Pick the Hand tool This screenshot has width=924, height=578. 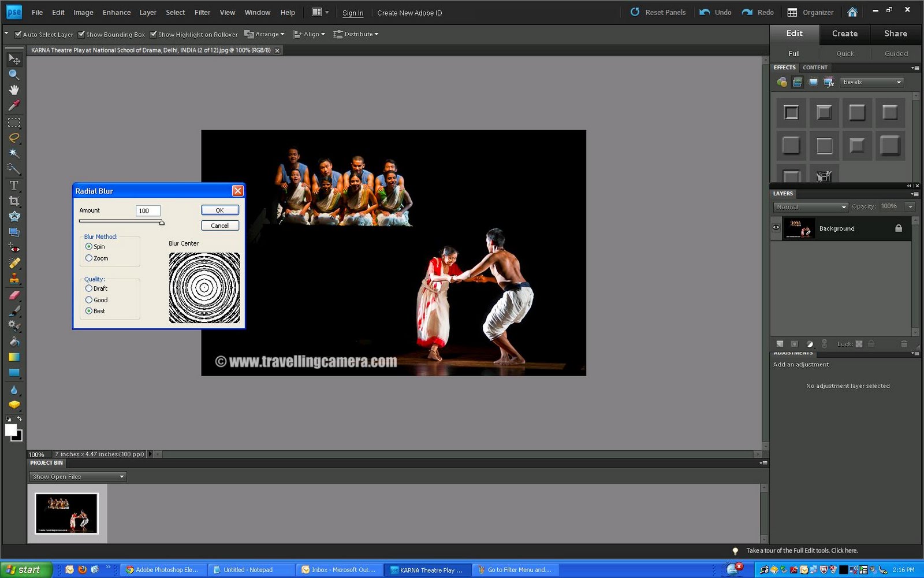pos(14,90)
